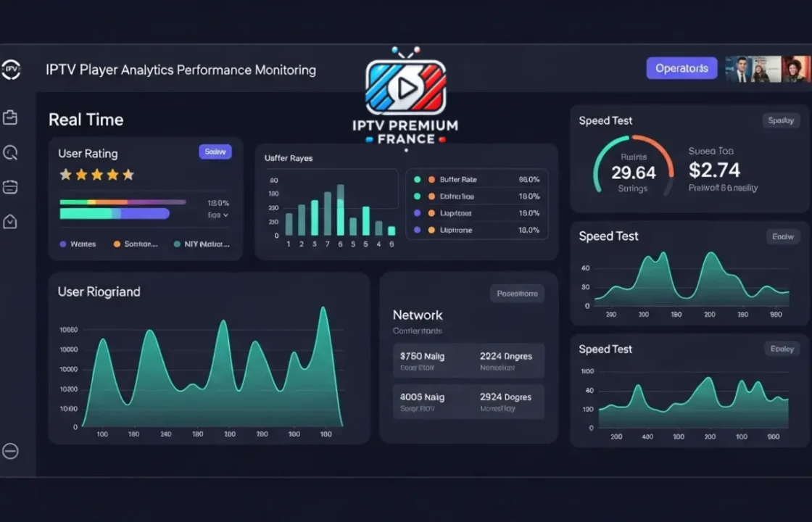Toggle the orange Somhor legend item
812x522 pixels.
tap(117, 244)
